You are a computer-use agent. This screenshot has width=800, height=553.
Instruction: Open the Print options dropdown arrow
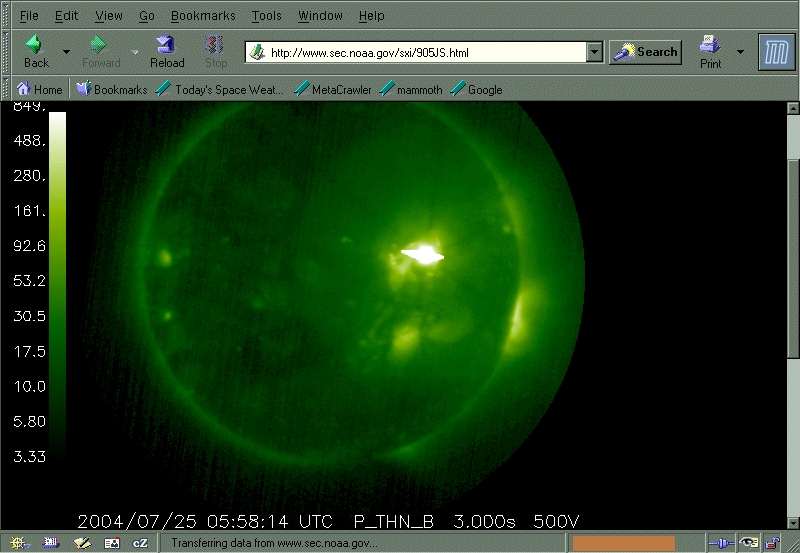740,52
